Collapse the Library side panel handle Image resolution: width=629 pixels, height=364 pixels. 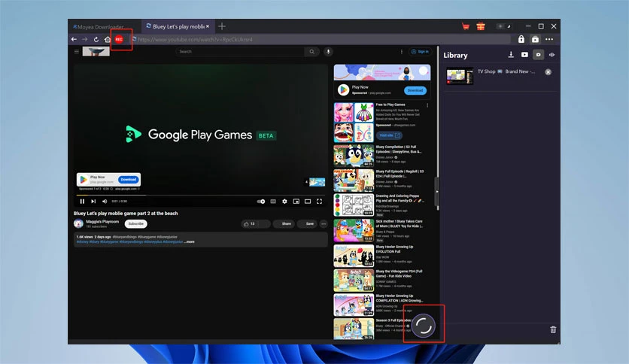tap(437, 192)
